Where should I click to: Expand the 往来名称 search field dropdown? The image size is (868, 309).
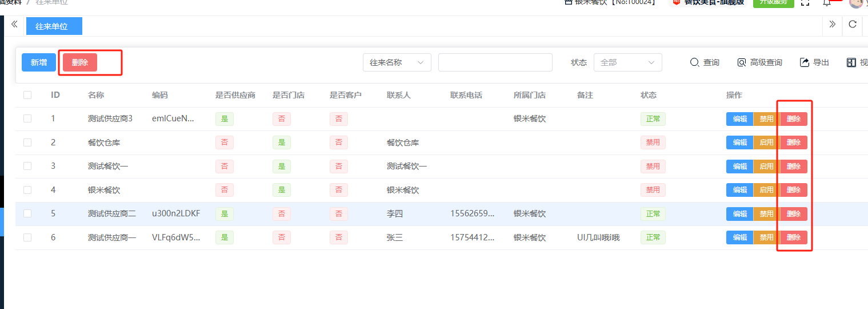point(397,62)
